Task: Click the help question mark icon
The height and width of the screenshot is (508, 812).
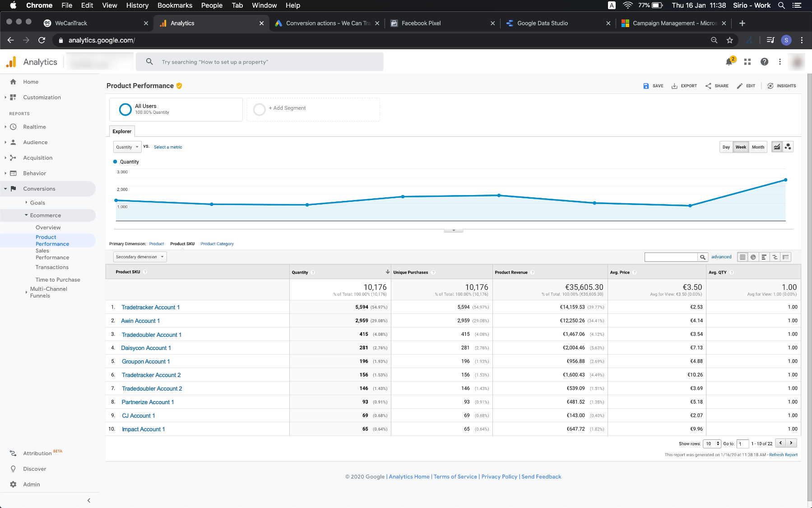Action: coord(764,62)
